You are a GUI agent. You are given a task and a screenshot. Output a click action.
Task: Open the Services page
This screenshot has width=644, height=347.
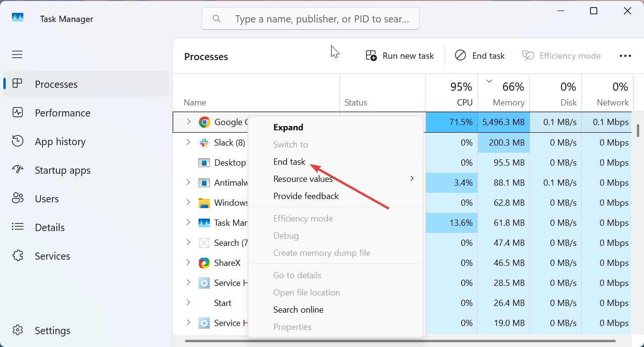pyautogui.click(x=52, y=256)
